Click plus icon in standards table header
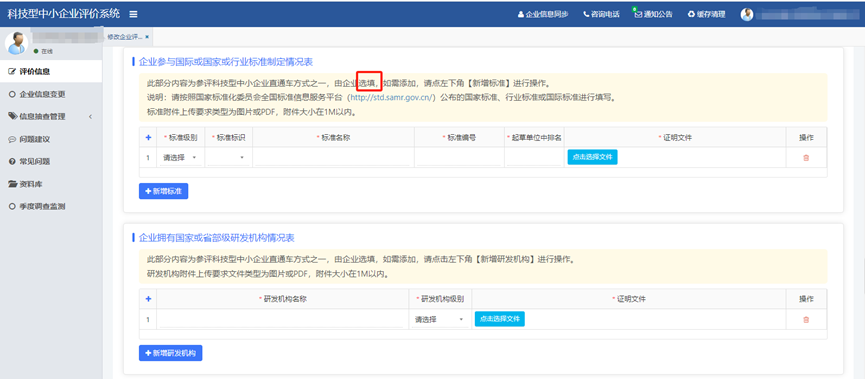865x379 pixels. 148,137
